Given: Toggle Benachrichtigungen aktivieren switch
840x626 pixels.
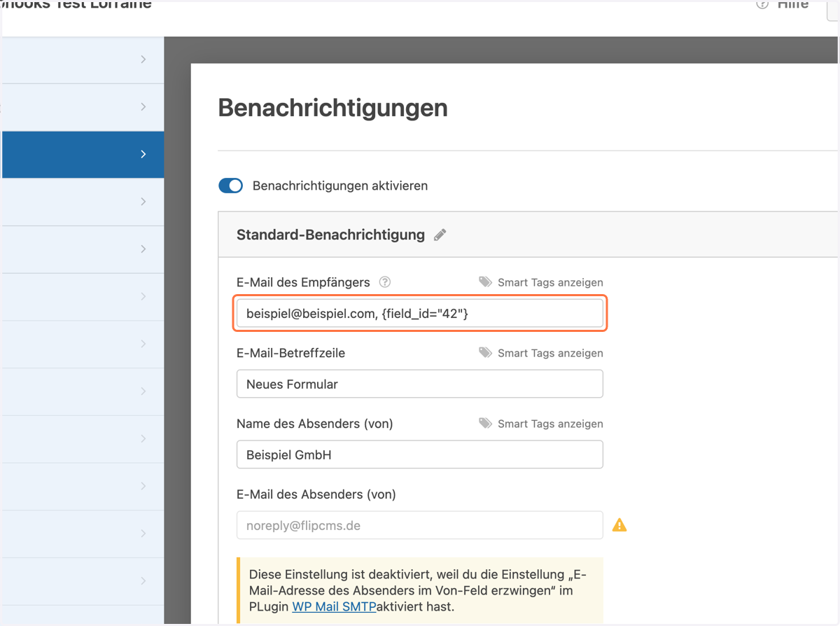Looking at the screenshot, I should pyautogui.click(x=230, y=186).
